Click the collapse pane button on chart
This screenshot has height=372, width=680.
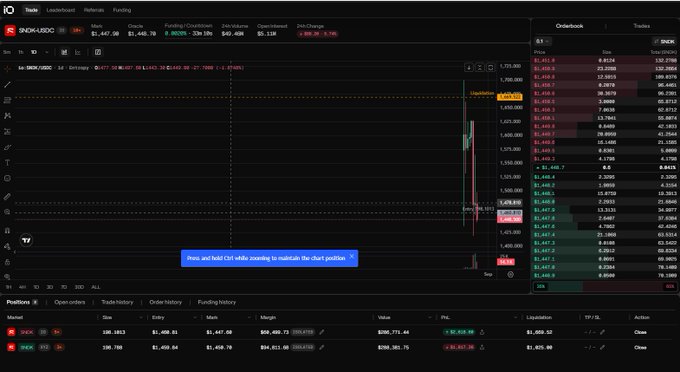coord(480,68)
